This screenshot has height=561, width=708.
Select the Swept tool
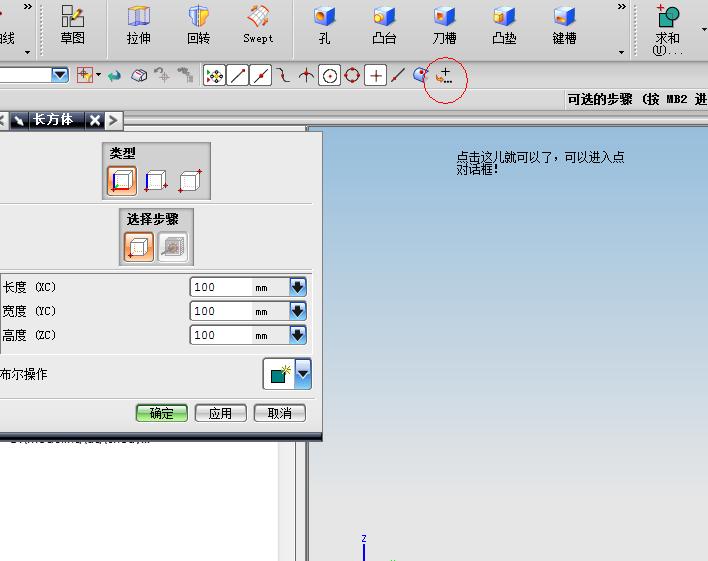click(258, 25)
